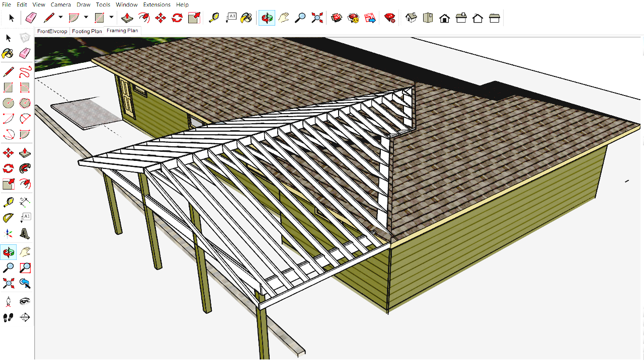Click the Send to LayOut icon
Screen dimensions: 644x362
click(x=370, y=18)
